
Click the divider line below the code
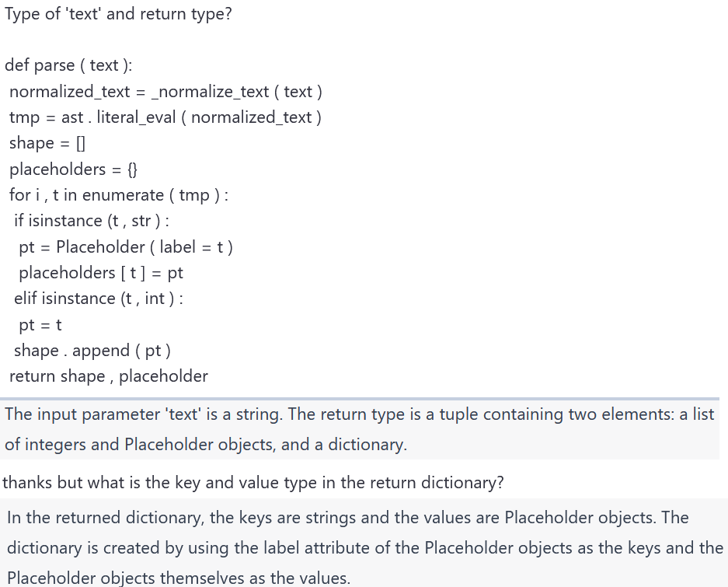[361, 398]
